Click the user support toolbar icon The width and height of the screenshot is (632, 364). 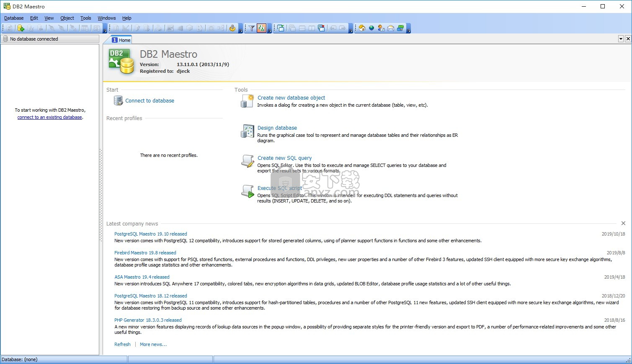pos(381,28)
